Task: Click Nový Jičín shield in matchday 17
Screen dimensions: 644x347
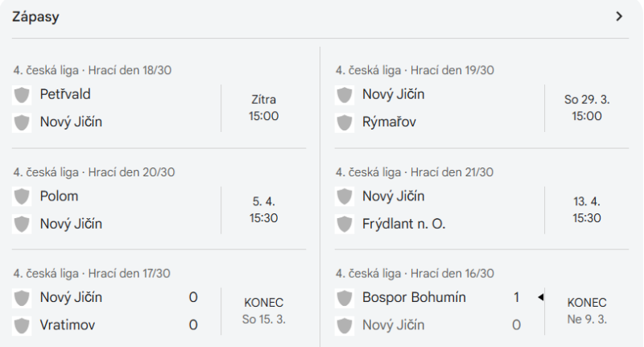Action: [22, 298]
